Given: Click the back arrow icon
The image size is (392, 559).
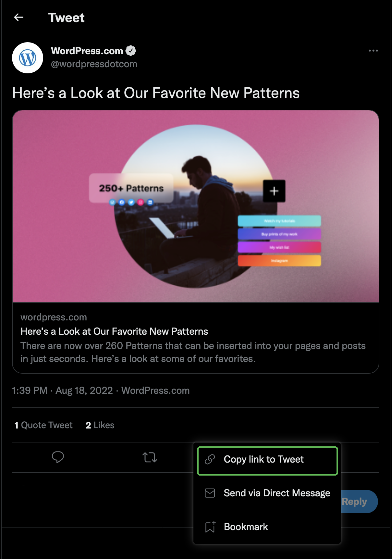Looking at the screenshot, I should click(19, 17).
